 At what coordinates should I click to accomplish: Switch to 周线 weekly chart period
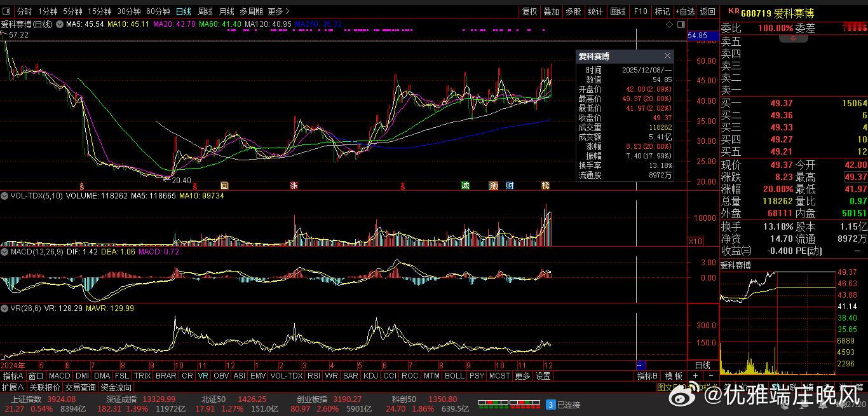[x=205, y=11]
